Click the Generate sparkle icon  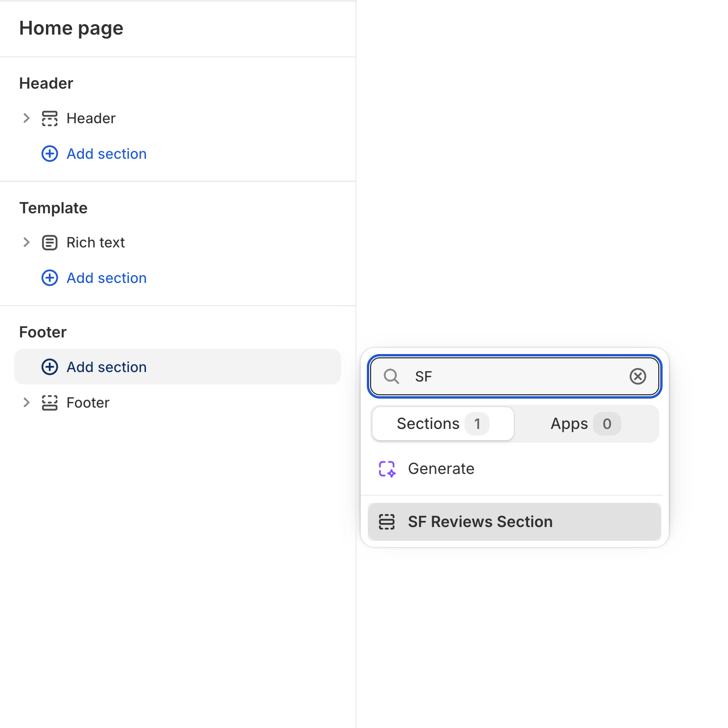(387, 469)
